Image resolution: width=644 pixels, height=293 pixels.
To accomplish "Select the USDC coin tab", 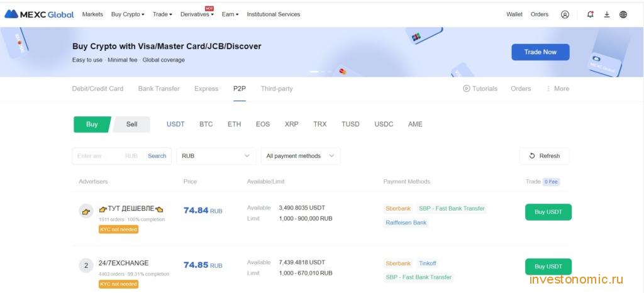I will click(x=384, y=124).
